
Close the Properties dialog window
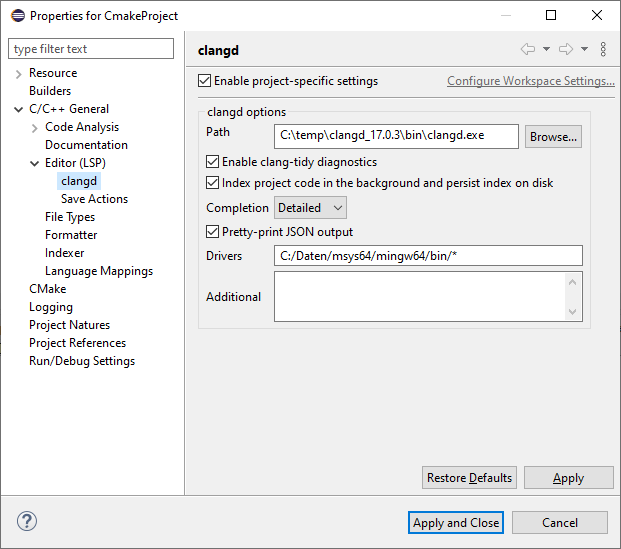coord(597,15)
